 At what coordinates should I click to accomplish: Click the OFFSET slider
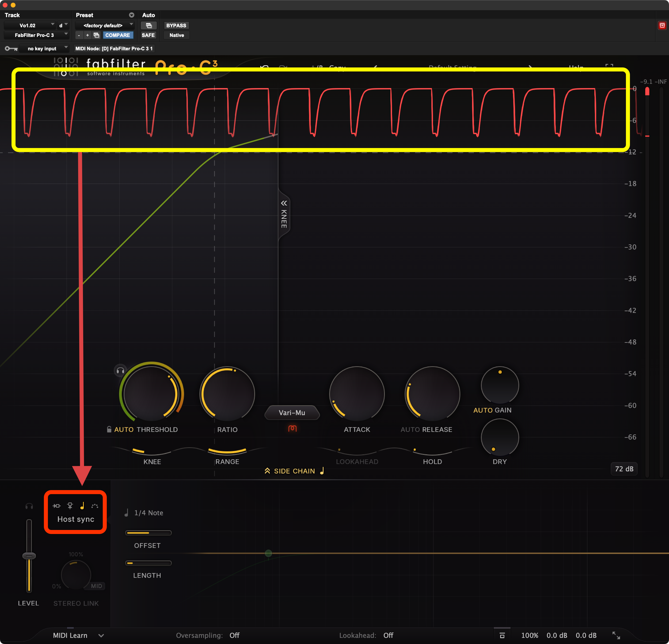coord(148,533)
